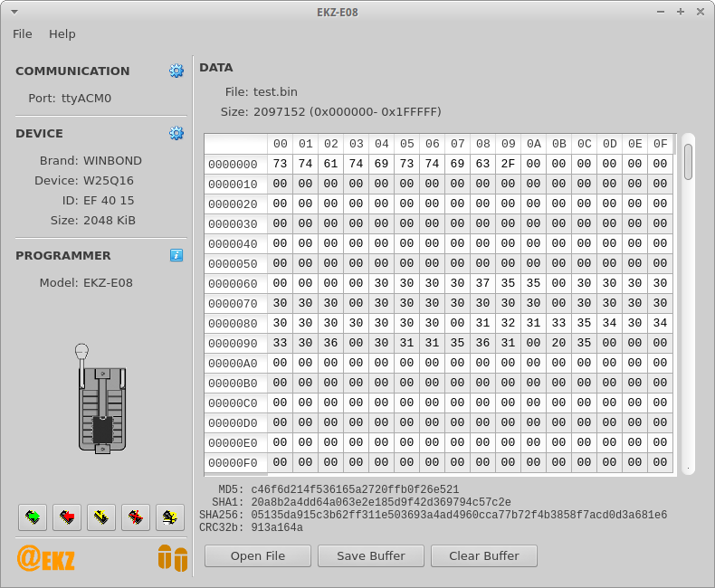
Task: Click the detect chip question-mark button
Action: (170, 517)
